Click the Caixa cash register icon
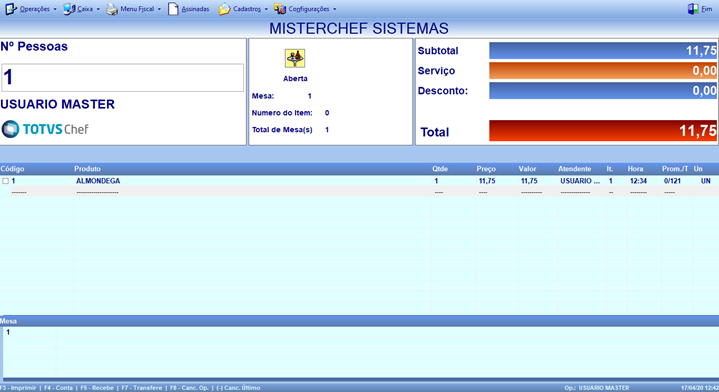719x392 pixels. click(x=69, y=9)
